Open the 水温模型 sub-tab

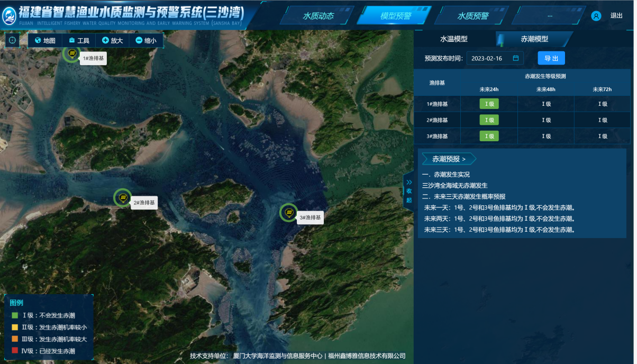click(x=453, y=39)
